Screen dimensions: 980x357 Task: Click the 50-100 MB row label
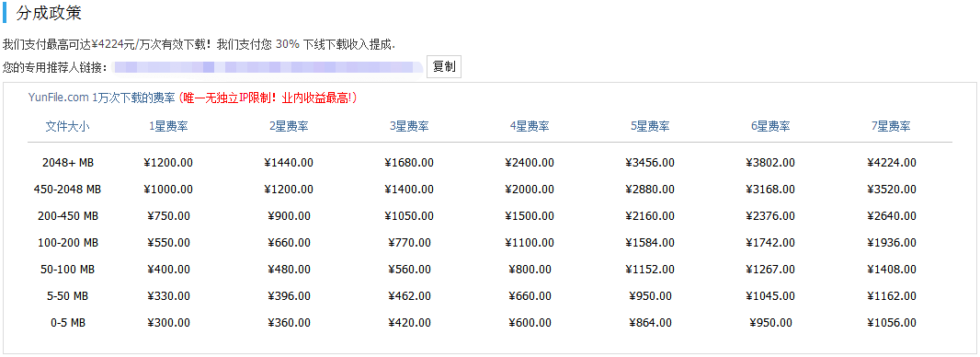[67, 270]
